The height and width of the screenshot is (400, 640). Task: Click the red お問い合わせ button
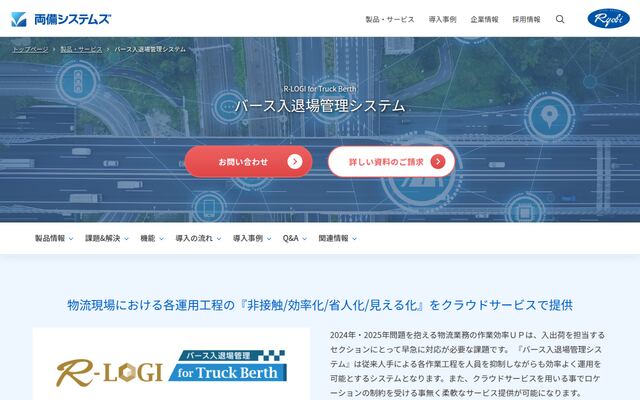click(249, 162)
